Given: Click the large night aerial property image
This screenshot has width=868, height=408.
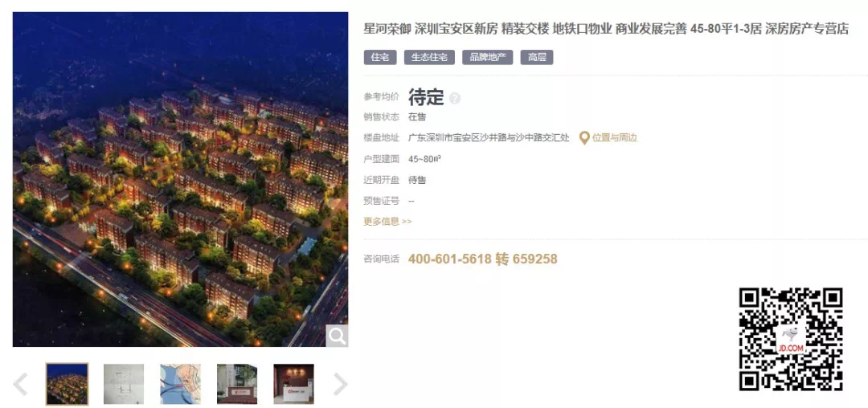Looking at the screenshot, I should 181,180.
